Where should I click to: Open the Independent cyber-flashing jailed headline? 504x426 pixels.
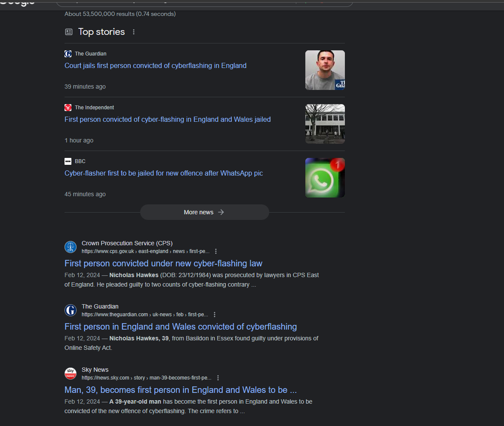[167, 120]
